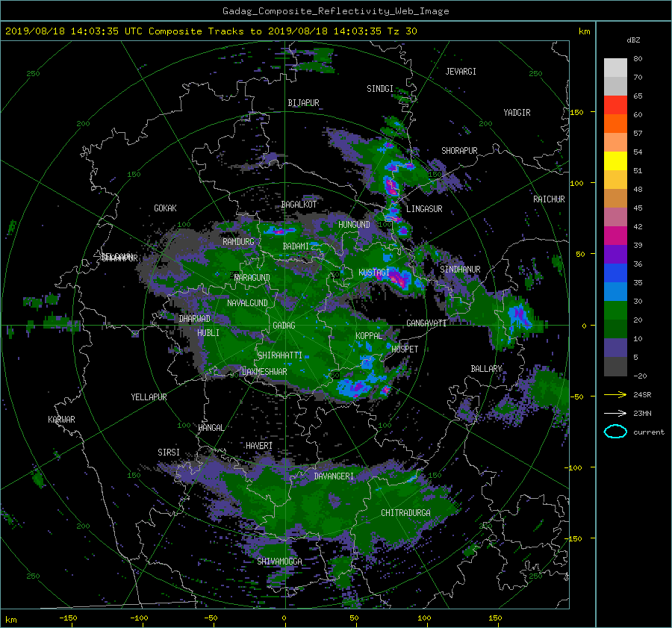Click the HAVERI city label
This screenshot has height=628, width=672.
(259, 446)
